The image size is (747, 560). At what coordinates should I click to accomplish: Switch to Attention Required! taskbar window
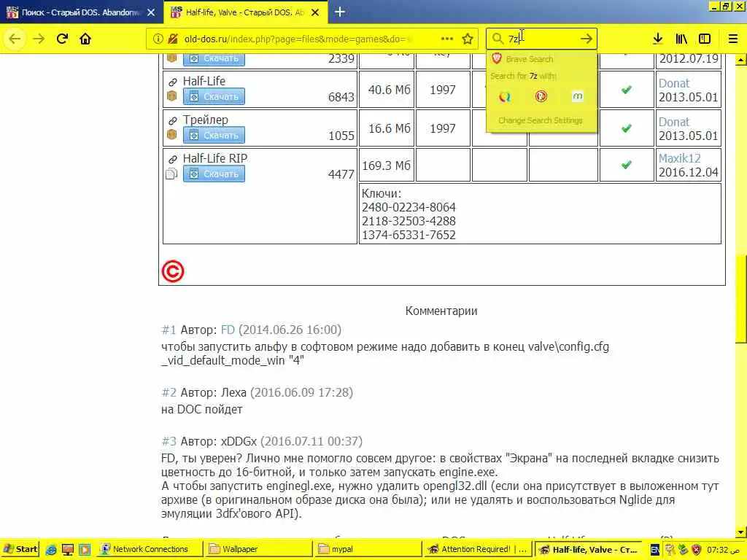pos(478,550)
